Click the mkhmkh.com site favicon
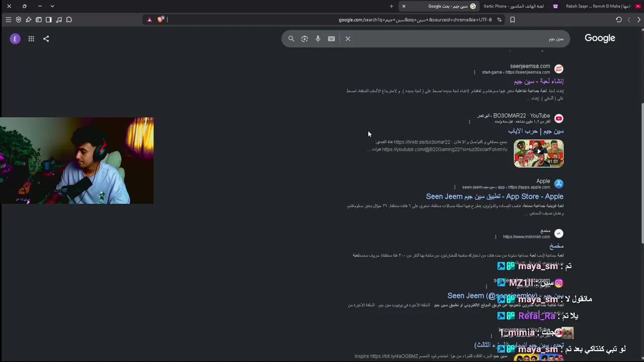This screenshot has height=362, width=644. (x=558, y=233)
